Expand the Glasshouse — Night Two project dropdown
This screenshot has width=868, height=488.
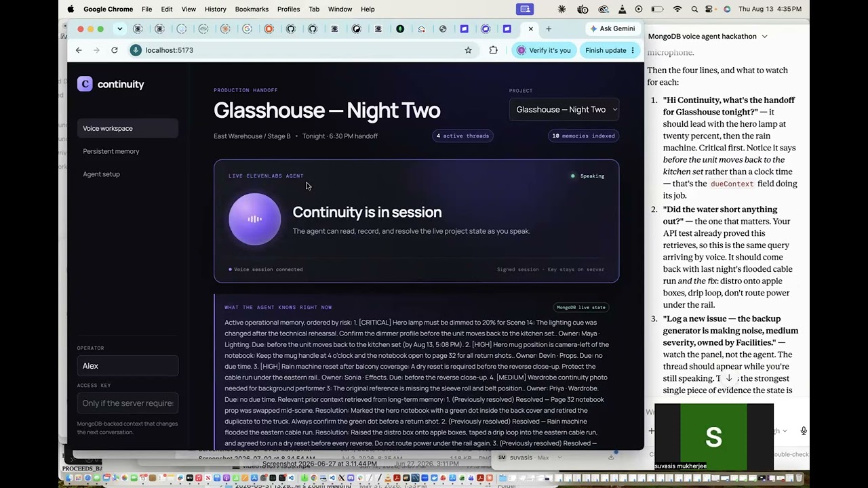pos(564,110)
